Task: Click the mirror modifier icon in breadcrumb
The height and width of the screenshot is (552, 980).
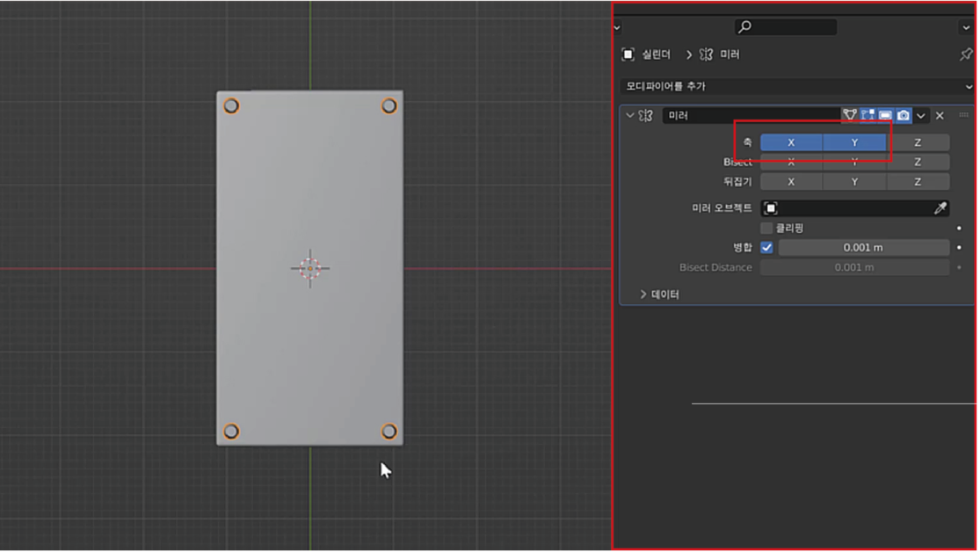Action: click(707, 54)
